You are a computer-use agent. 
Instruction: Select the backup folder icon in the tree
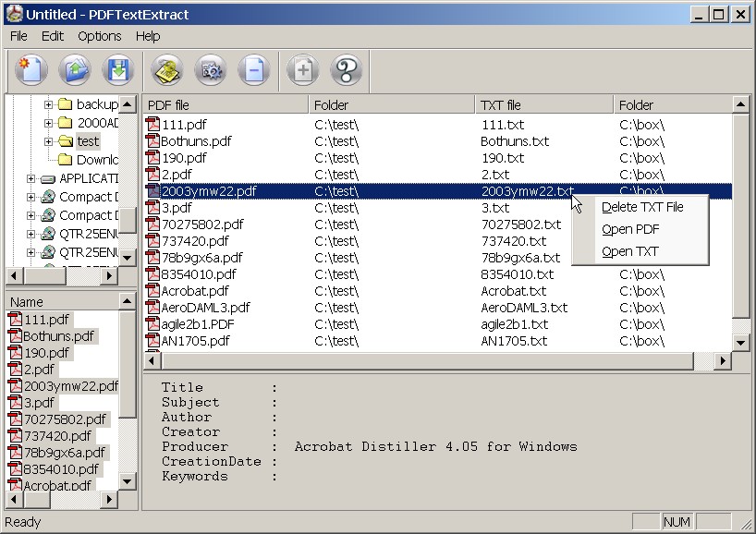click(65, 104)
